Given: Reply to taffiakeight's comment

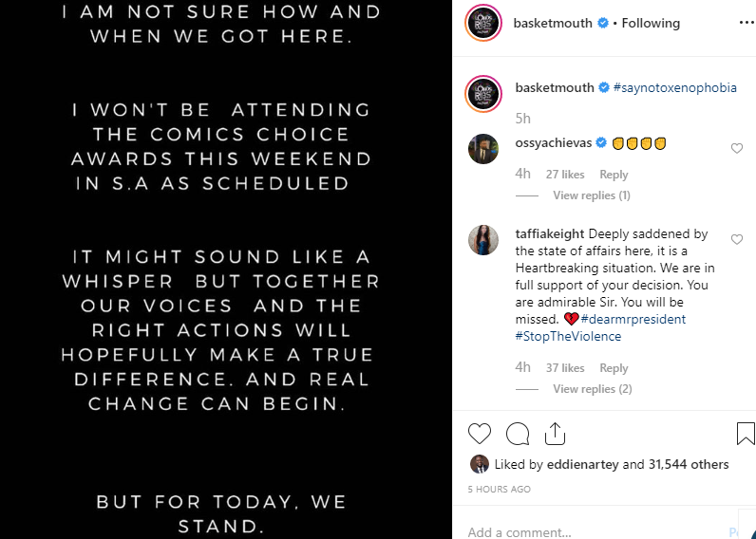Looking at the screenshot, I should tap(614, 368).
